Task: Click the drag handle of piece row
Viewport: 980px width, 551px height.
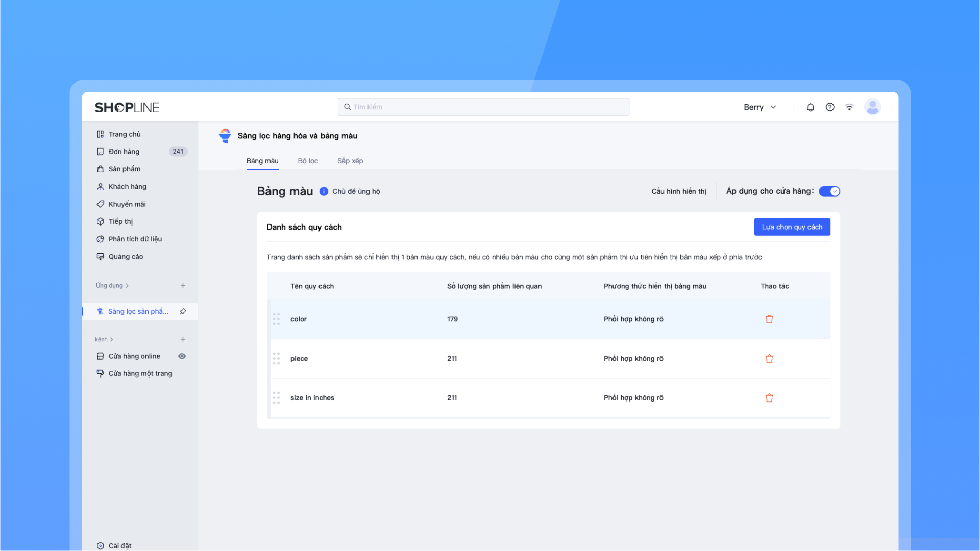Action: click(x=276, y=359)
